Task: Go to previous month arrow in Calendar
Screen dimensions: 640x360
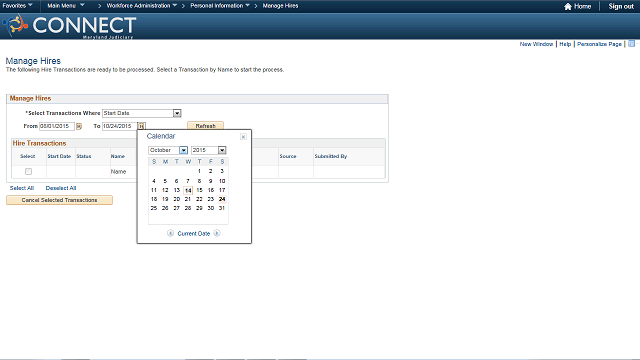Action: pyautogui.click(x=171, y=233)
